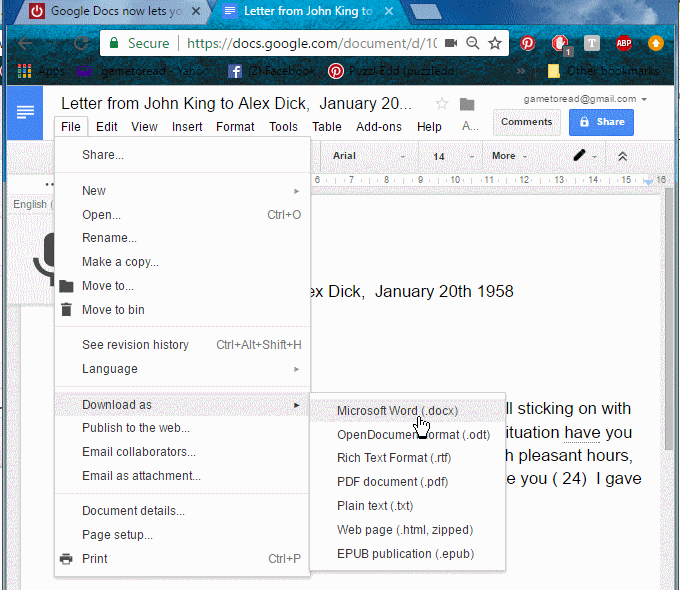Click the move-to-folder icon beside title
Viewport: 680px width, 590px height.
[467, 104]
